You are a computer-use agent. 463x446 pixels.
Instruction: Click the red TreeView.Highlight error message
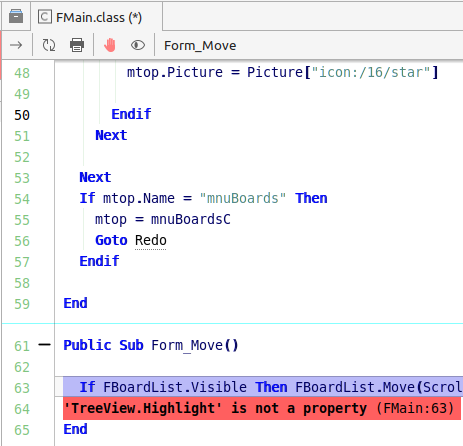click(x=262, y=408)
